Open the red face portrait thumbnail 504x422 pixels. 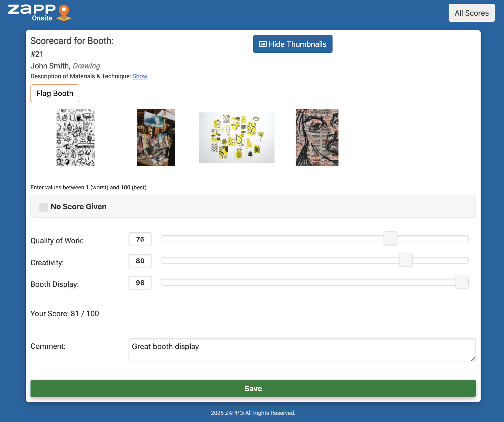317,138
